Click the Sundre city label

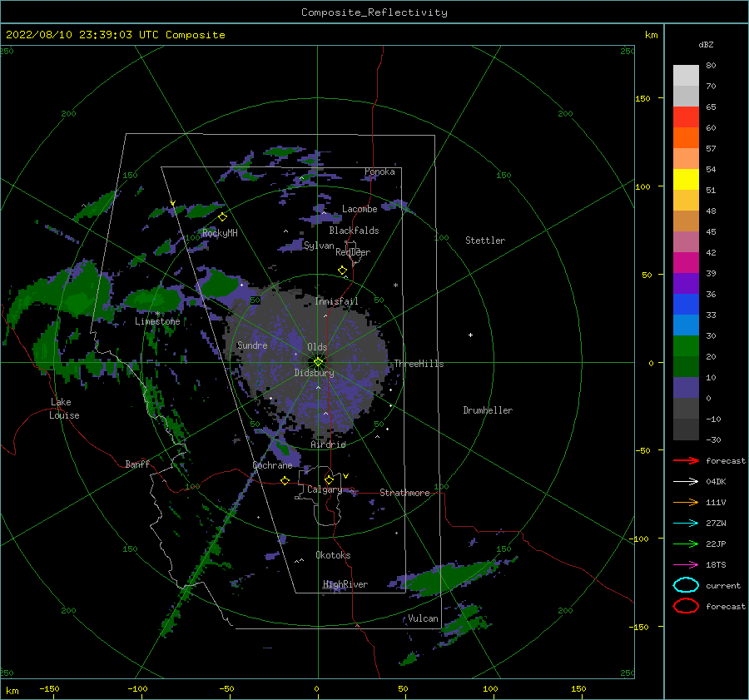(252, 345)
